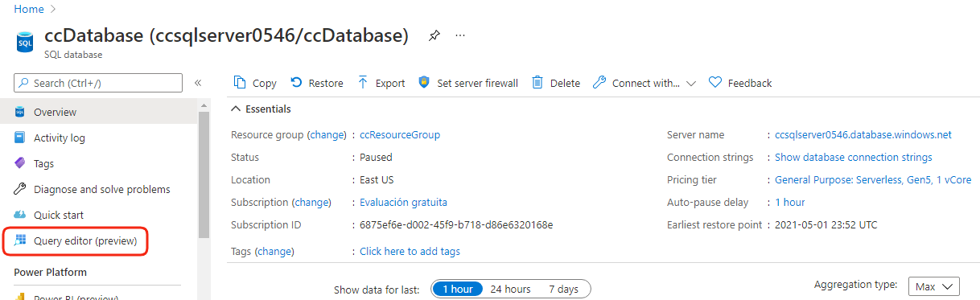Click the Set server firewall shield icon
The image size is (980, 300).
424,83
